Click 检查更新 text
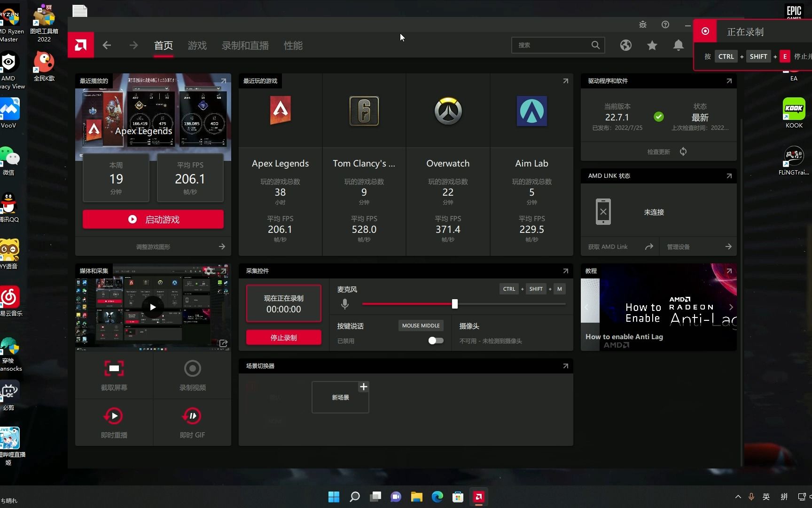Image resolution: width=812 pixels, height=508 pixels. [658, 151]
